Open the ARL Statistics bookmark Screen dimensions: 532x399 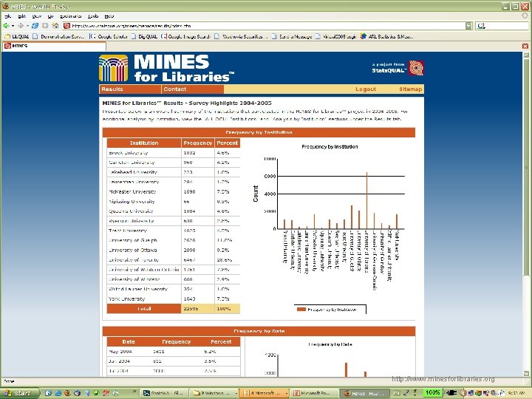(x=386, y=36)
